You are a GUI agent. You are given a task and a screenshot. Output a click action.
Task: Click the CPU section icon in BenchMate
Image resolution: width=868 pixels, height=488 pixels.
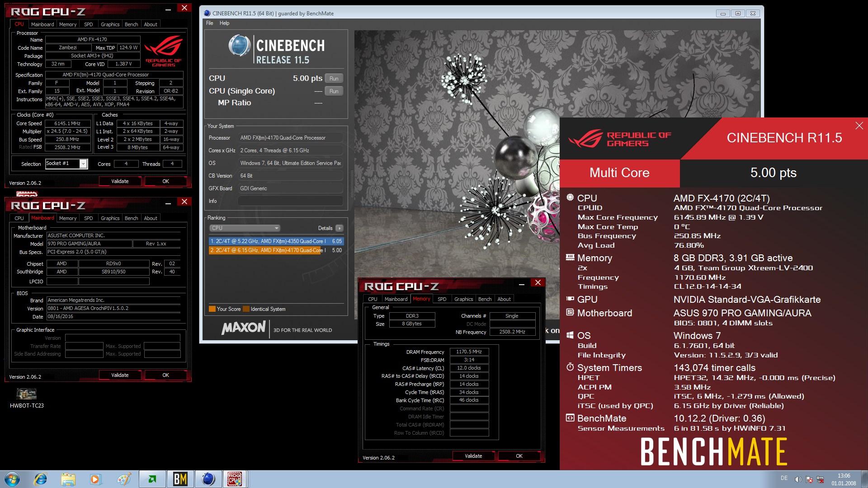point(570,197)
